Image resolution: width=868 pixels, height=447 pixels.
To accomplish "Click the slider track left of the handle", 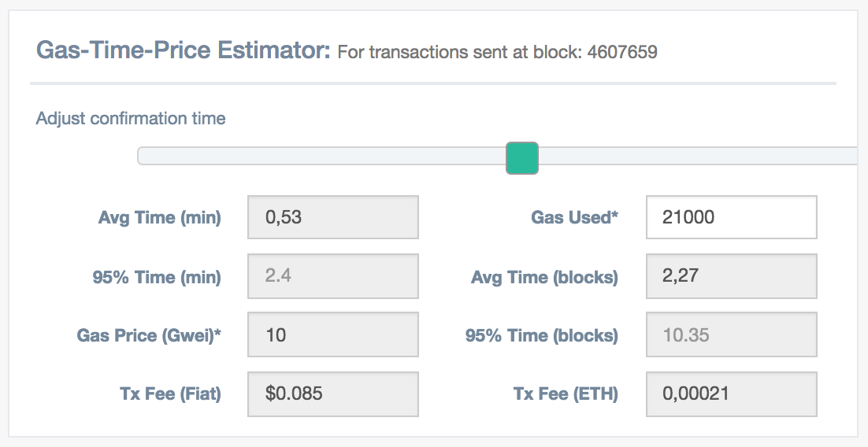I will click(x=315, y=157).
